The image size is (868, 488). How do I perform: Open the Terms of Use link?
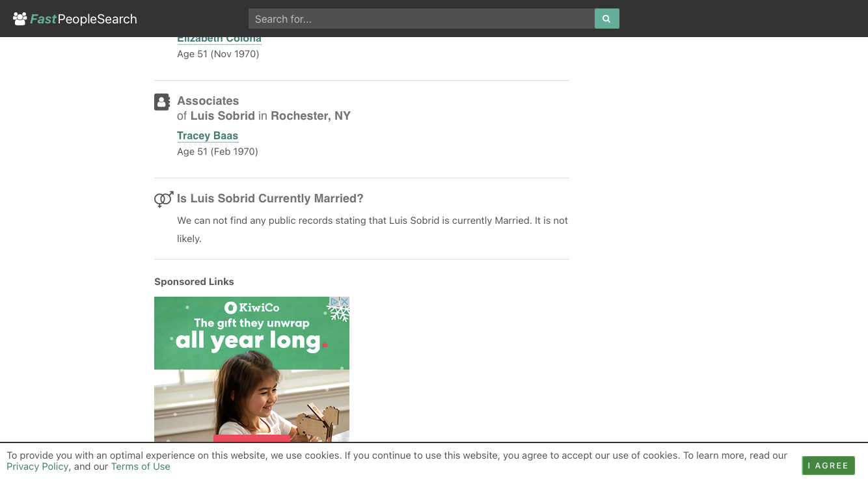pos(141,467)
